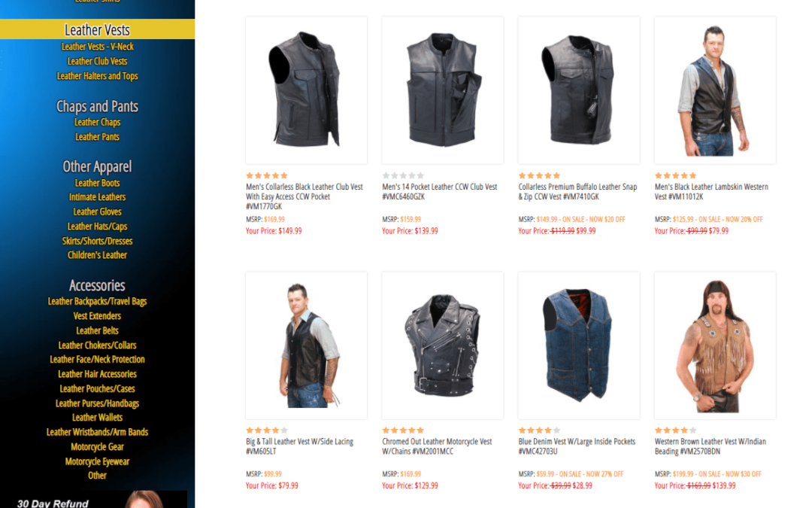The width and height of the screenshot is (812, 508).
Task: Open the Big & Tall Leather Vest title
Action: coord(299,446)
